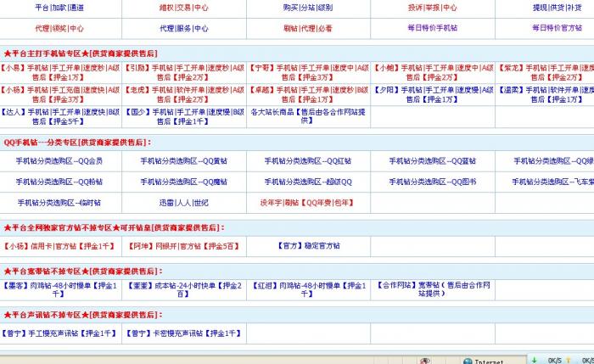Open 手机钻分类选购区 QQ会员

pos(59,161)
